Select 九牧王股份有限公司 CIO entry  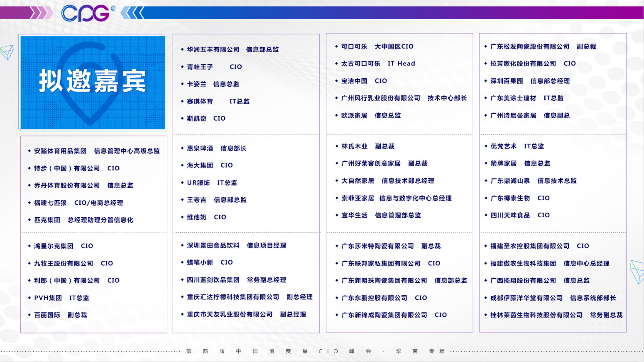(x=73, y=263)
